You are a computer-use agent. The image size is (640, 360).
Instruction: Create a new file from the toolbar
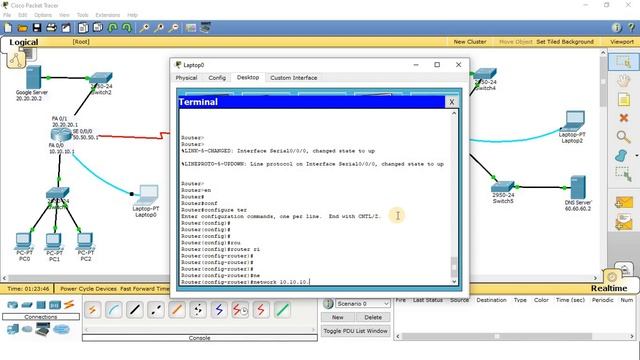point(8,28)
